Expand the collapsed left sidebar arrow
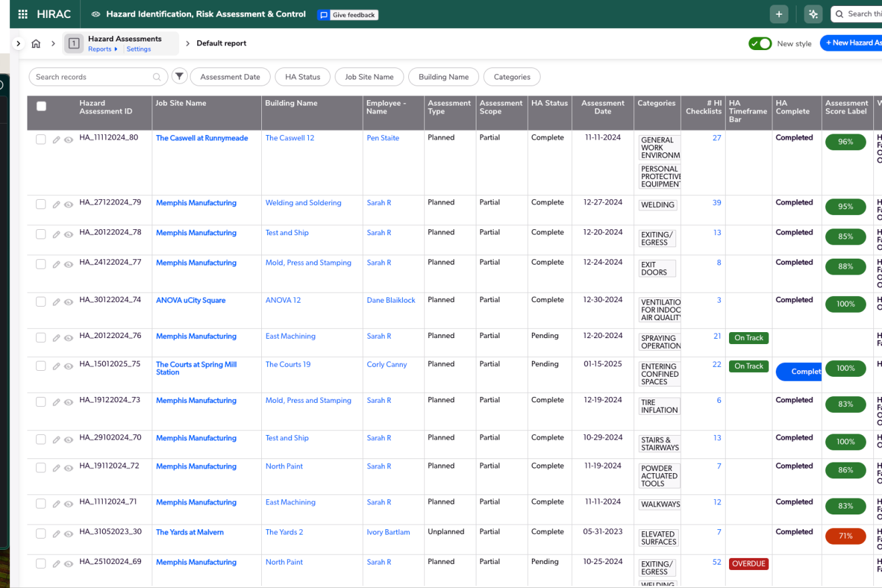This screenshot has width=882, height=588. [19, 43]
